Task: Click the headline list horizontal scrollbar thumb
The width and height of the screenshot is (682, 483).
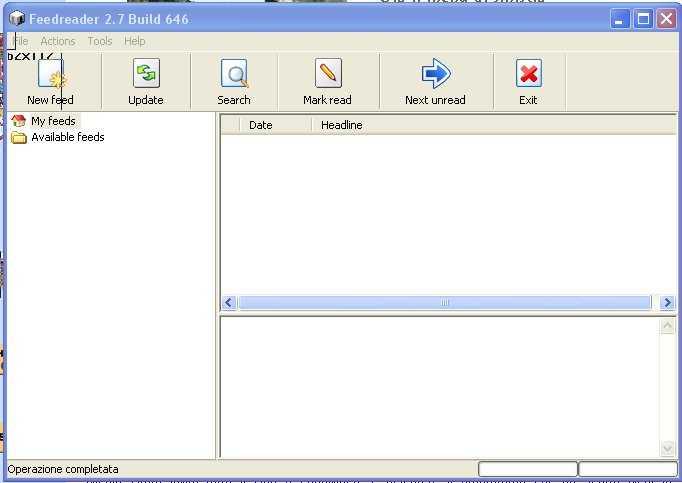Action: tap(445, 302)
